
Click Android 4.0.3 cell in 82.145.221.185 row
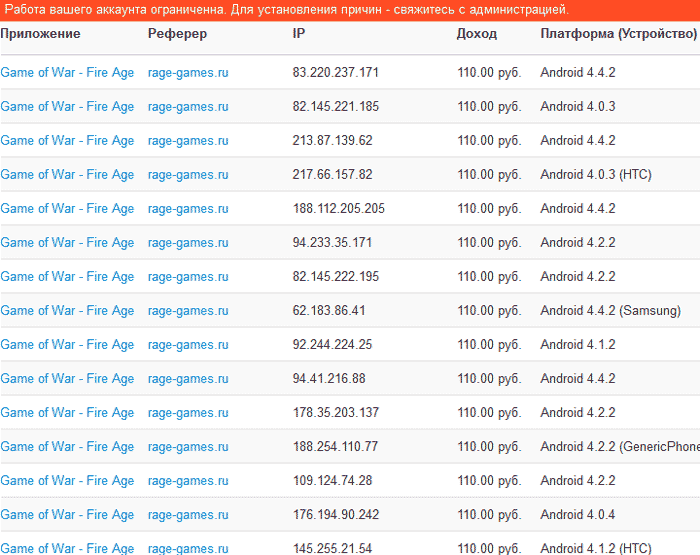pyautogui.click(x=578, y=106)
